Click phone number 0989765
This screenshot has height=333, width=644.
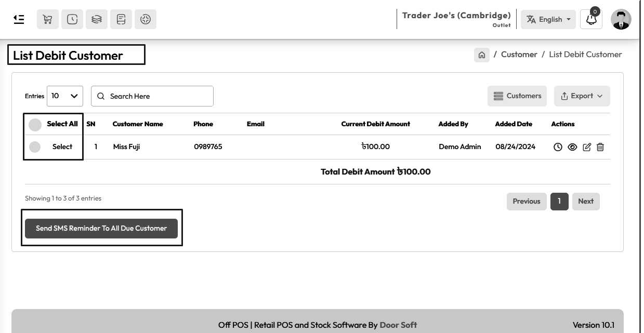coord(208,147)
